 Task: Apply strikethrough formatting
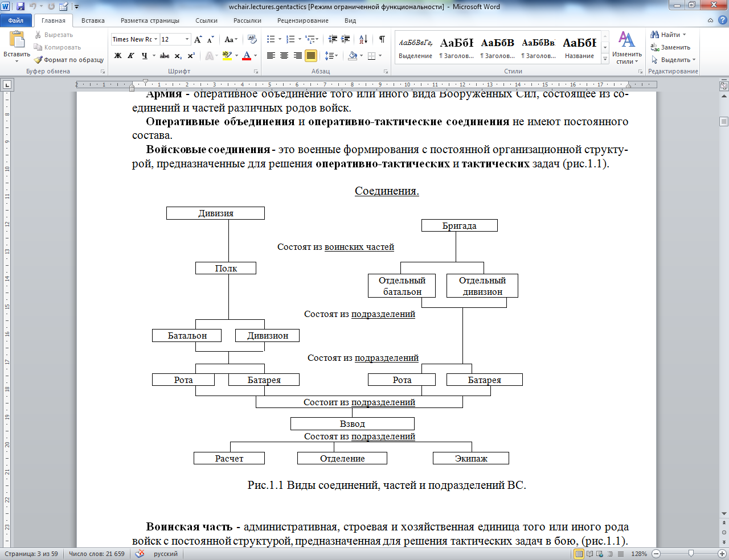[165, 56]
